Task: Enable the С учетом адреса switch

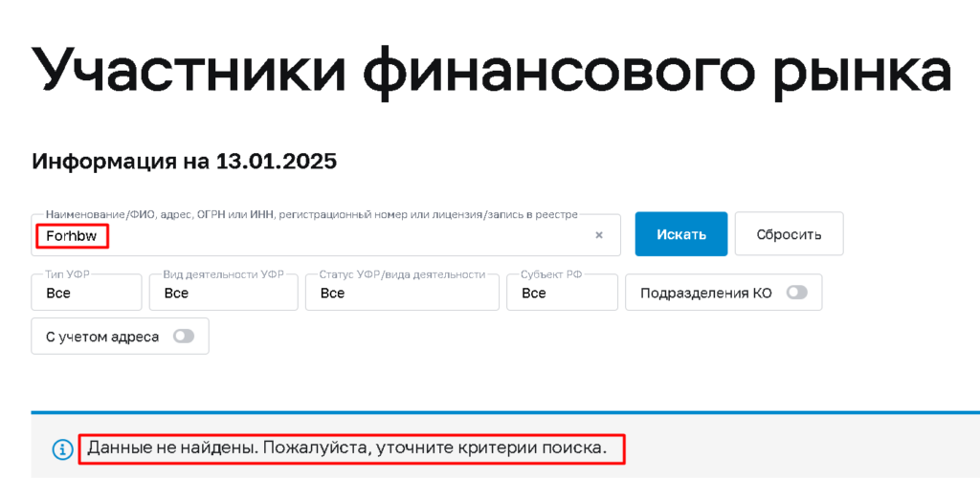Action: (x=184, y=337)
